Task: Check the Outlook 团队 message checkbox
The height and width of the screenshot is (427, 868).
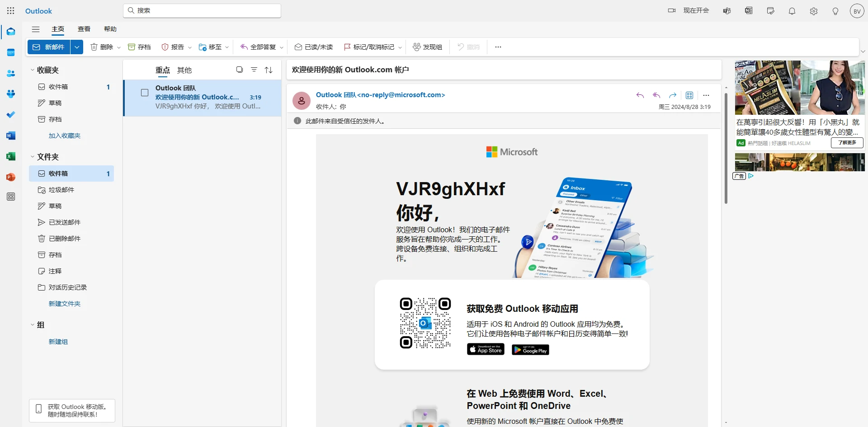Action: click(x=145, y=93)
